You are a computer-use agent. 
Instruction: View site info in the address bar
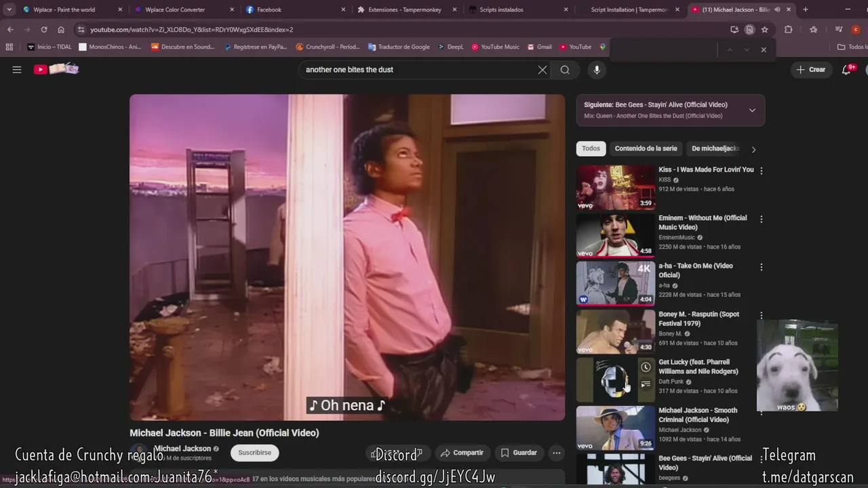pos(81,30)
